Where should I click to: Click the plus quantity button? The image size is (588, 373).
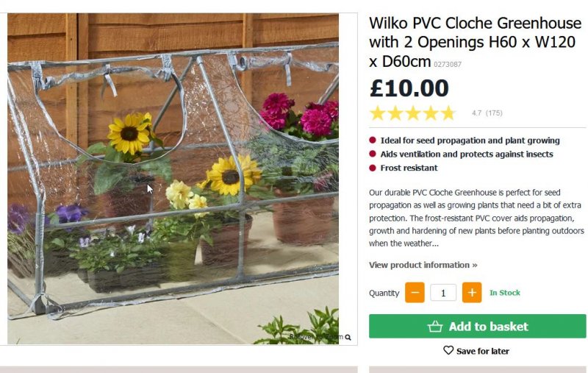[x=472, y=293]
